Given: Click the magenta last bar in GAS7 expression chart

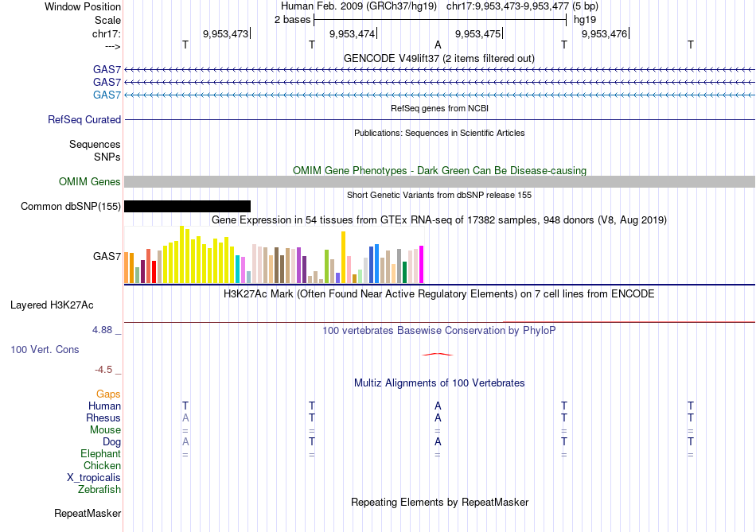Looking at the screenshot, I should [422, 264].
